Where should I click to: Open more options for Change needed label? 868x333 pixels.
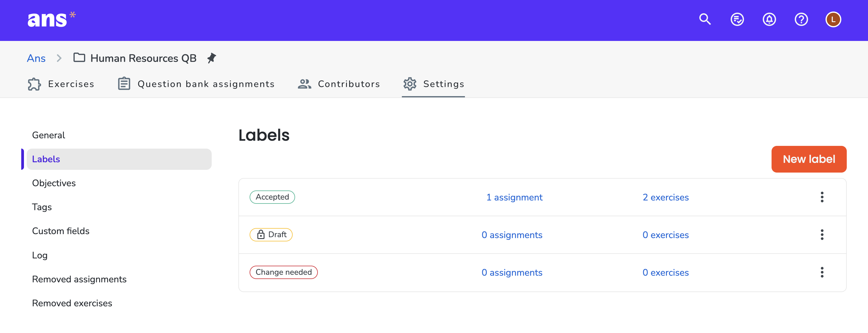click(822, 272)
